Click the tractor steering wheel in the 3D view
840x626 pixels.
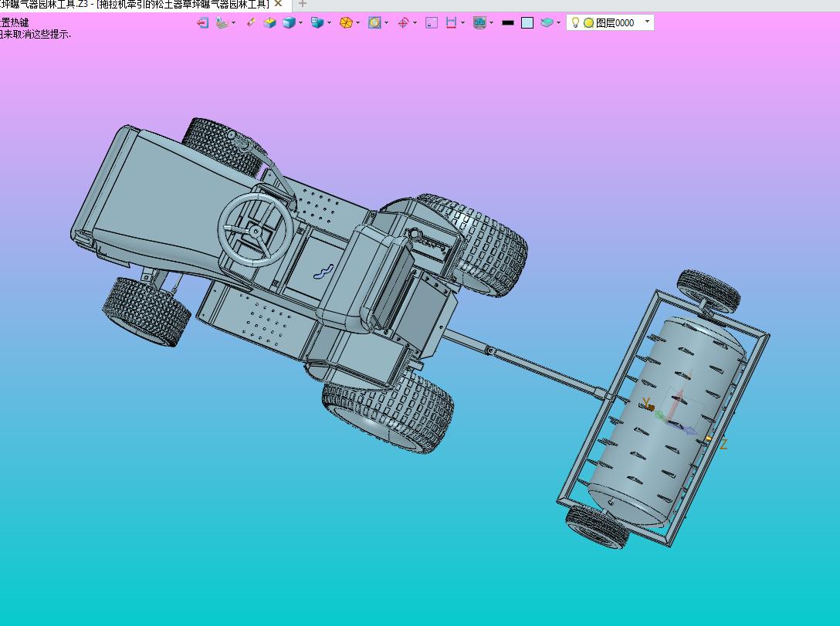[256, 230]
